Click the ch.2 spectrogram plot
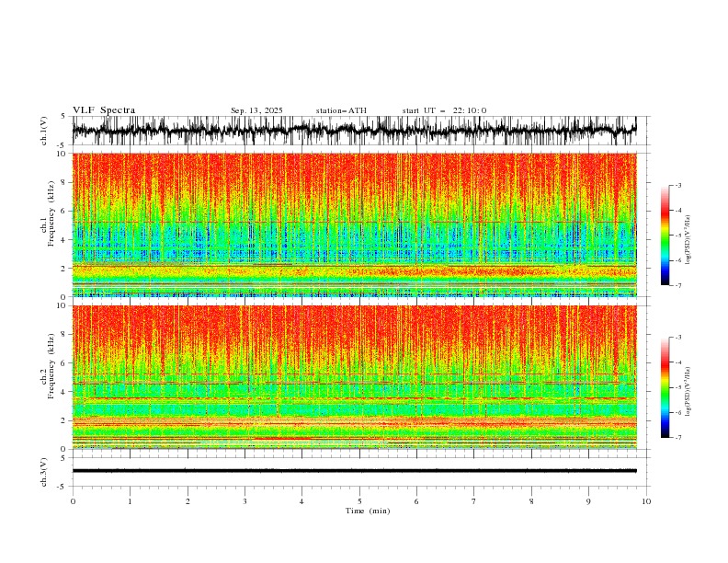The image size is (728, 563). 354,377
